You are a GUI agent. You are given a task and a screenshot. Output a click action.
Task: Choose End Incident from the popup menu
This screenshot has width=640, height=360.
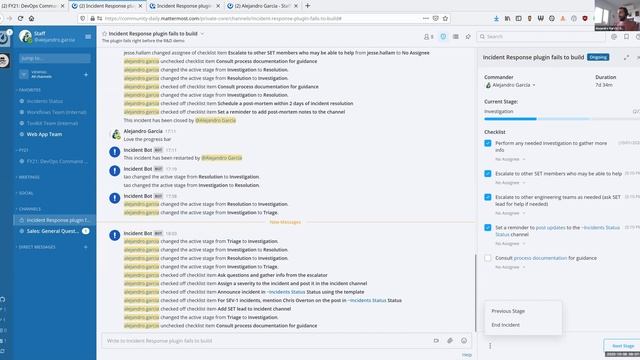coord(506,325)
